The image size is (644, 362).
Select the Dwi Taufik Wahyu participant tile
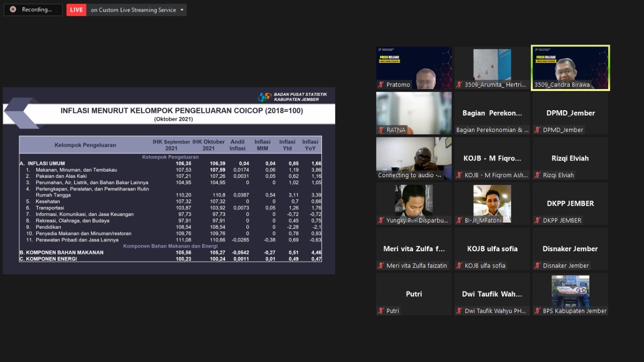(492, 294)
